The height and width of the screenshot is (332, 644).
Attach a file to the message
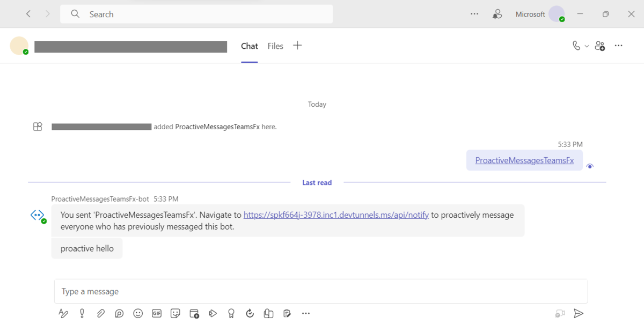[x=101, y=313]
